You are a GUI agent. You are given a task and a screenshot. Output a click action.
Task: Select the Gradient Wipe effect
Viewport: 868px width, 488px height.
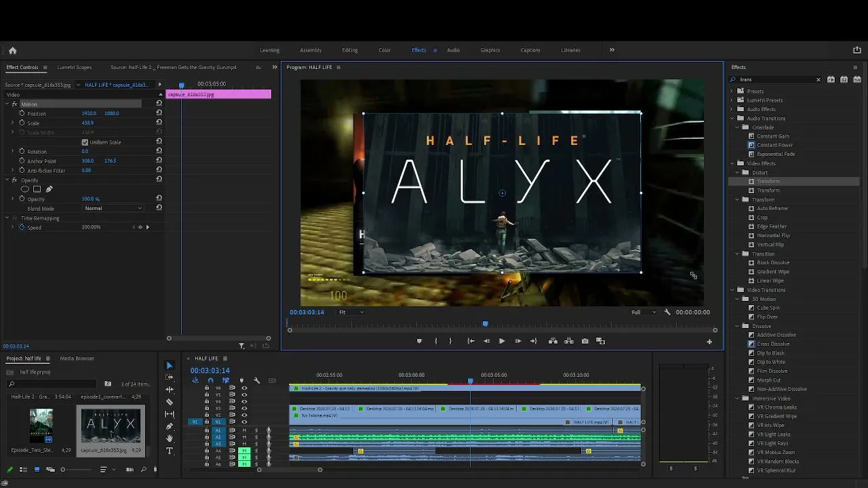[x=773, y=272]
